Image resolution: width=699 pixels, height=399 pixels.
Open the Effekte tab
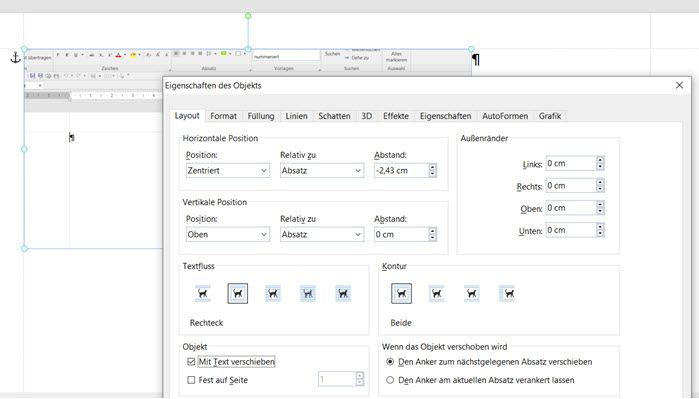pyautogui.click(x=396, y=116)
